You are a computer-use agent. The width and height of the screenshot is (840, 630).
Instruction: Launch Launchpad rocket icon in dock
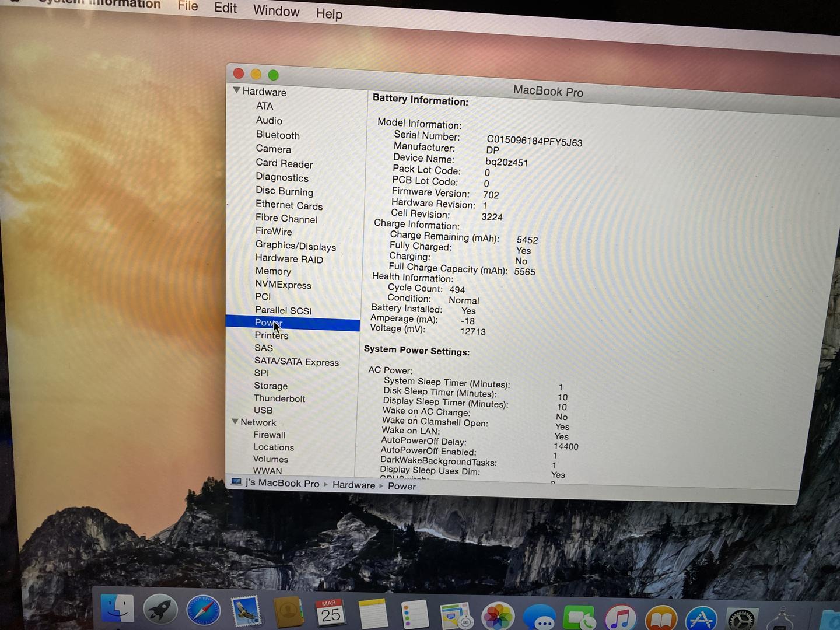(x=160, y=610)
